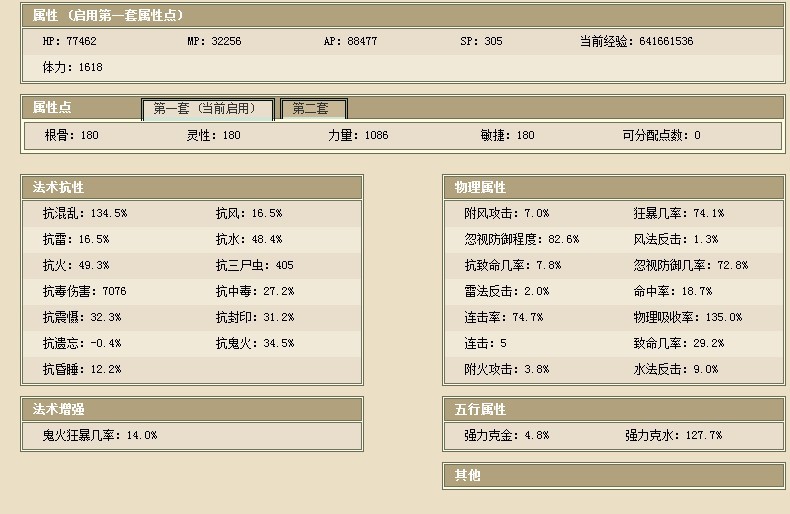Click the 抗三尸虫: 405 entry

click(x=254, y=265)
